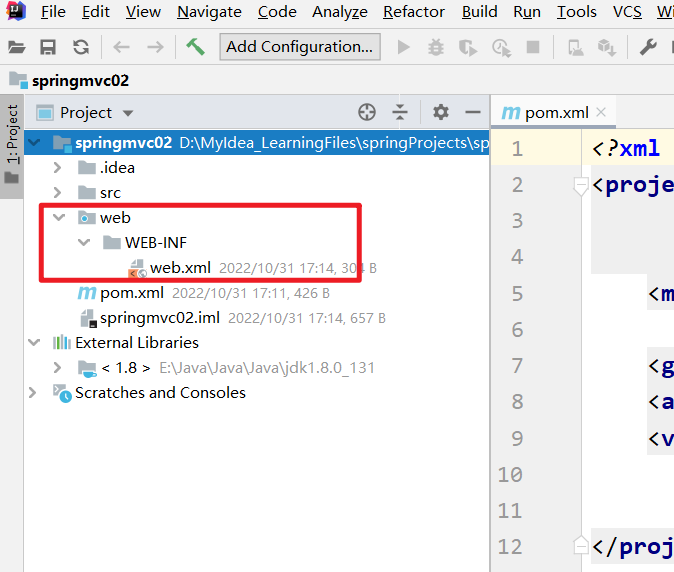Click the Build Project hammer icon
The image size is (674, 572).
(196, 46)
